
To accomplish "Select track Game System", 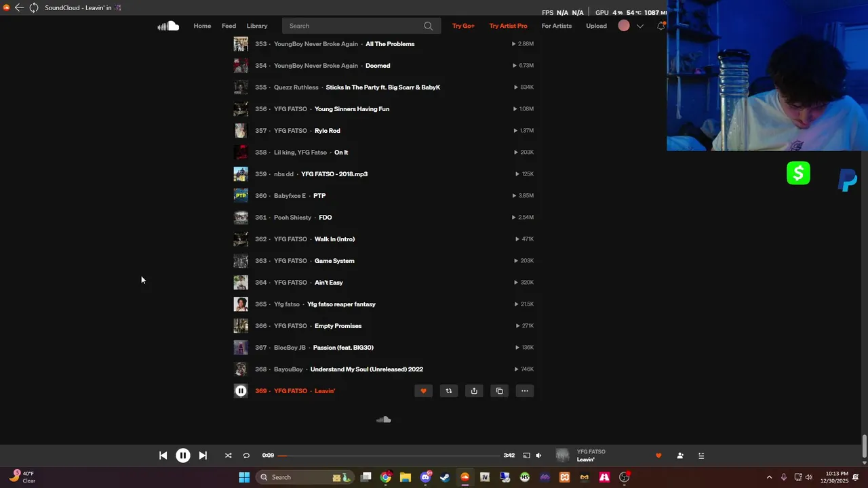I will (x=334, y=261).
